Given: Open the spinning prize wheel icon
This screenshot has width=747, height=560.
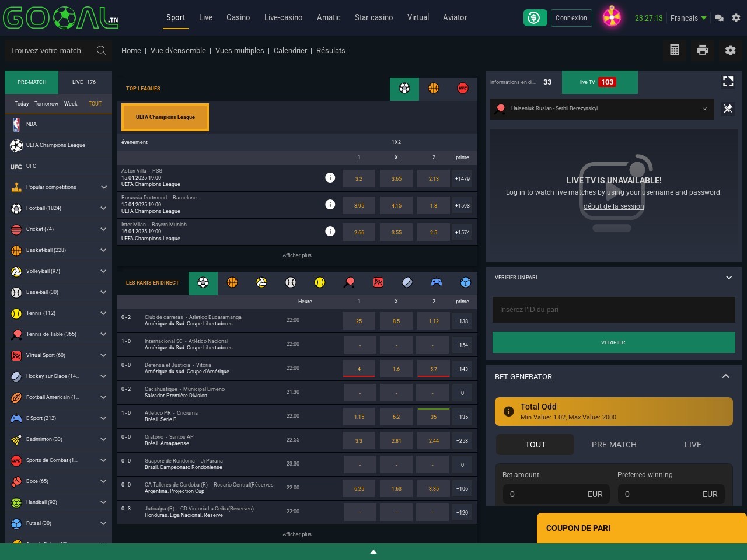Looking at the screenshot, I should [612, 17].
